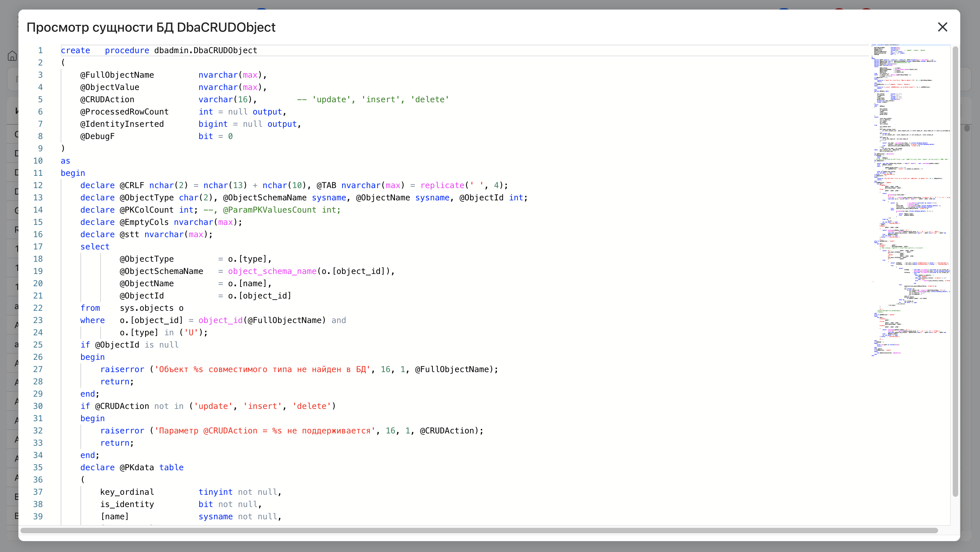The width and height of the screenshot is (980, 552).
Task: Click line number 1 in the gutter
Action: (x=40, y=50)
